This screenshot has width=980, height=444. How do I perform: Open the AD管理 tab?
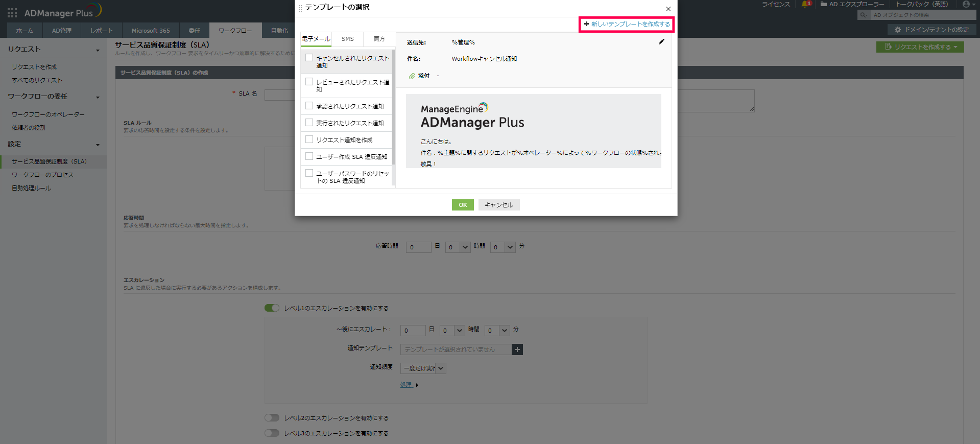pyautogui.click(x=62, y=31)
